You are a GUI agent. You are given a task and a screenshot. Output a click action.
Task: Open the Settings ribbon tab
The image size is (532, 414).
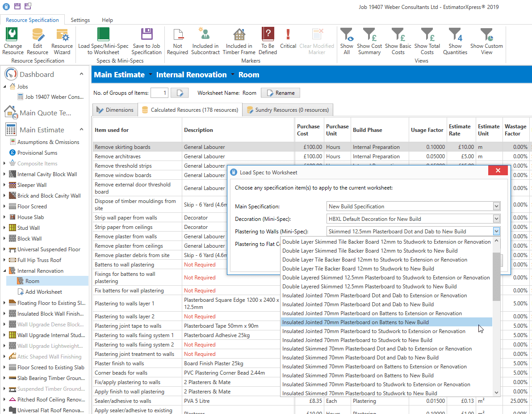pyautogui.click(x=80, y=20)
